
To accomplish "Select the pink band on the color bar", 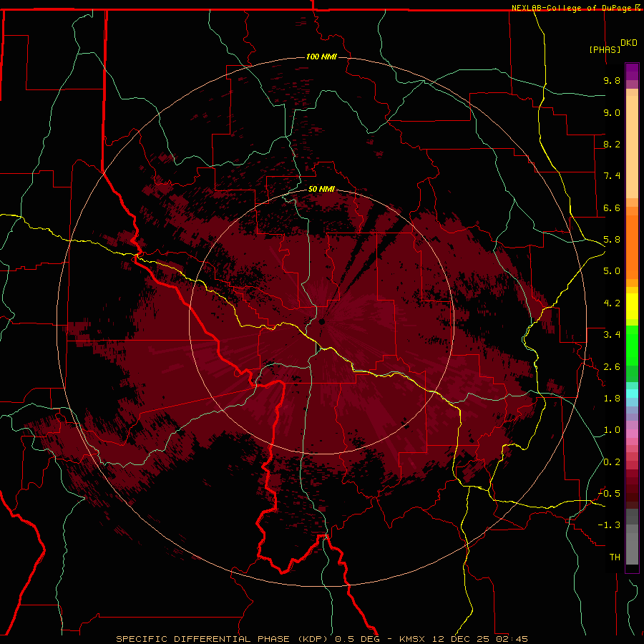I will pyautogui.click(x=632, y=434).
